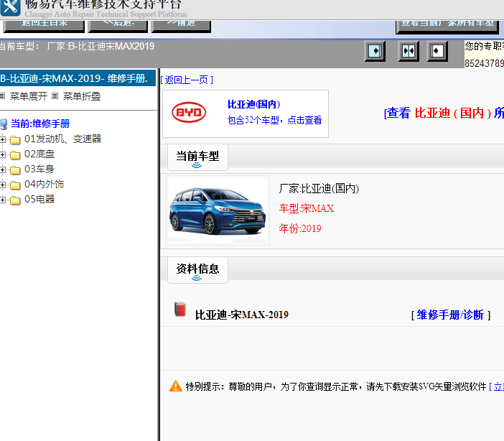Click 菜单折叠 to collapse all menus
Viewport: 504px width, 441px height.
[x=82, y=96]
